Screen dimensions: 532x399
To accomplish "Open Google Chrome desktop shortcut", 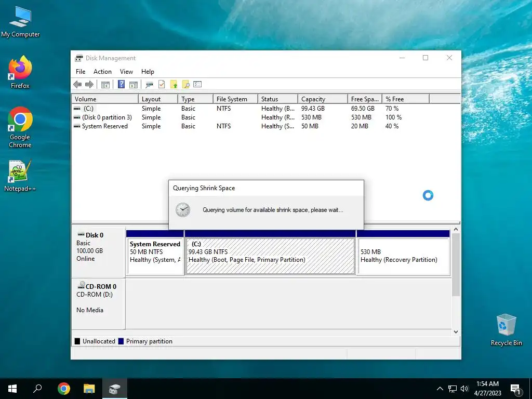I will coord(20,127).
